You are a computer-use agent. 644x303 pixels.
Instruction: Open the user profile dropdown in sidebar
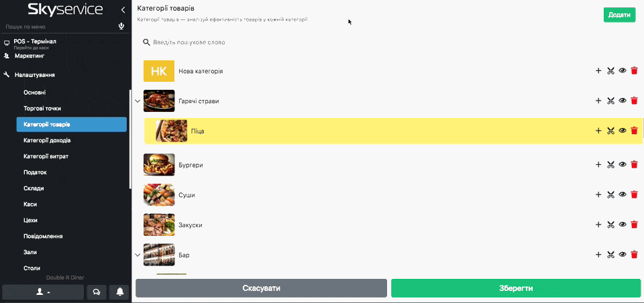click(43, 292)
